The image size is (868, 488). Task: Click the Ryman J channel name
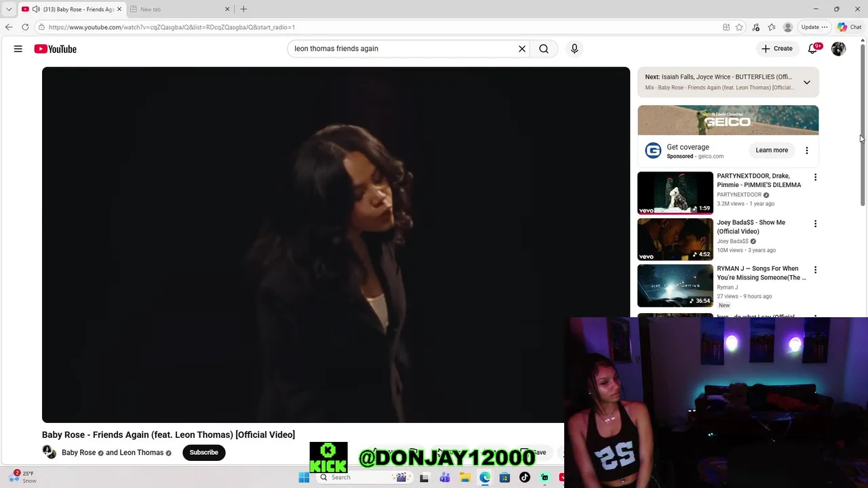[x=728, y=287]
